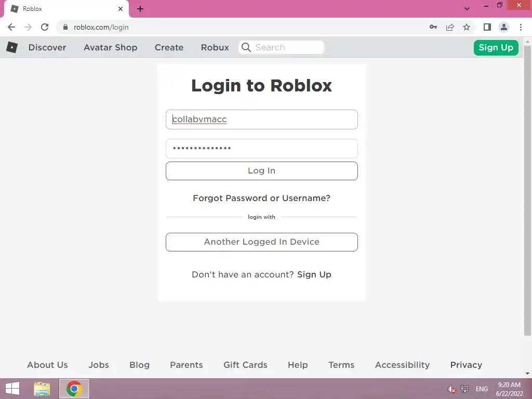Toggle the browser side panel icon
This screenshot has width=532, height=399.
click(x=487, y=27)
